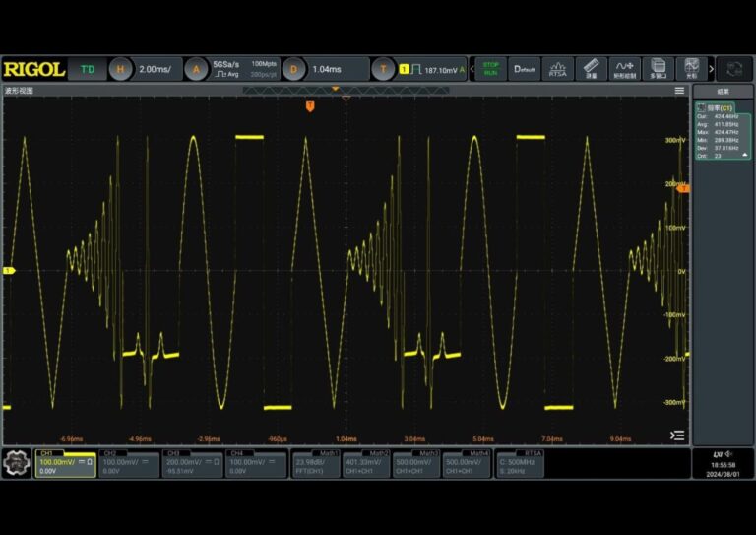Open the result panel header tab
The height and width of the screenshot is (535, 756).
723,92
